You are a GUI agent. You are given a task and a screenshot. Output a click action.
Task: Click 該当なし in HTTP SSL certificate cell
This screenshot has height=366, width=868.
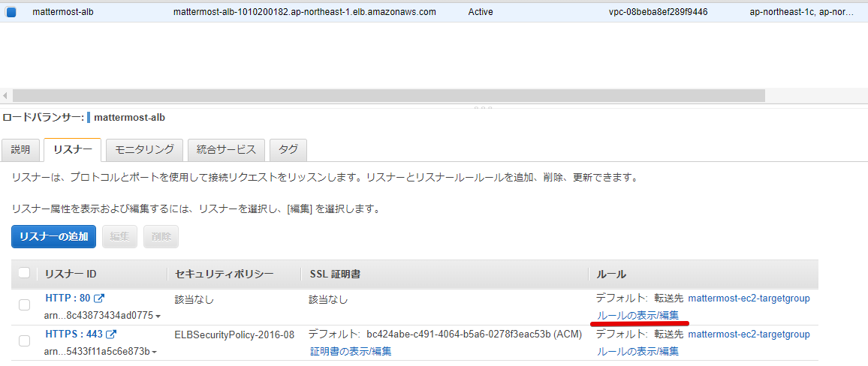pos(329,300)
